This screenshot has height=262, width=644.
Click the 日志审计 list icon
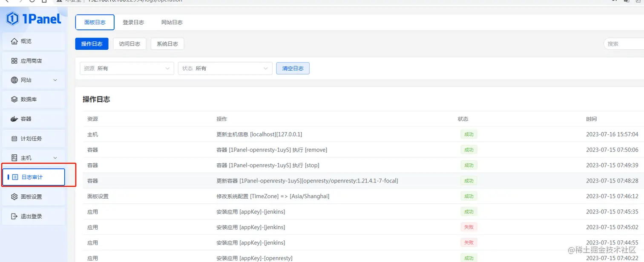tap(15, 177)
